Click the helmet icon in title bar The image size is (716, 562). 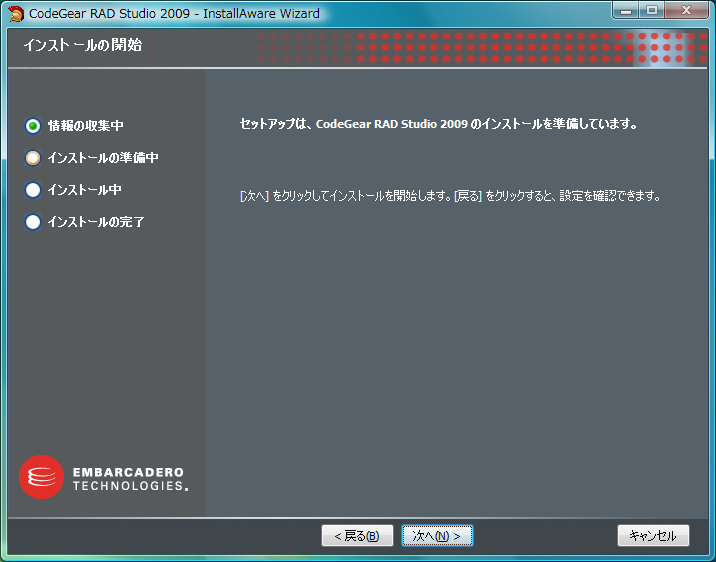tap(16, 14)
